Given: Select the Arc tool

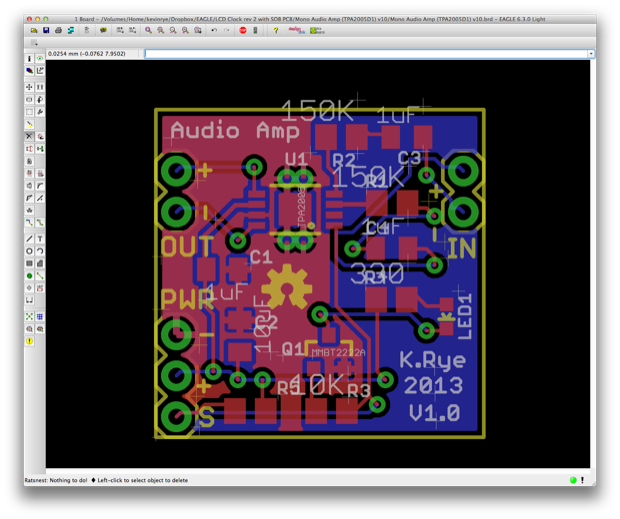Looking at the screenshot, I should [x=40, y=251].
